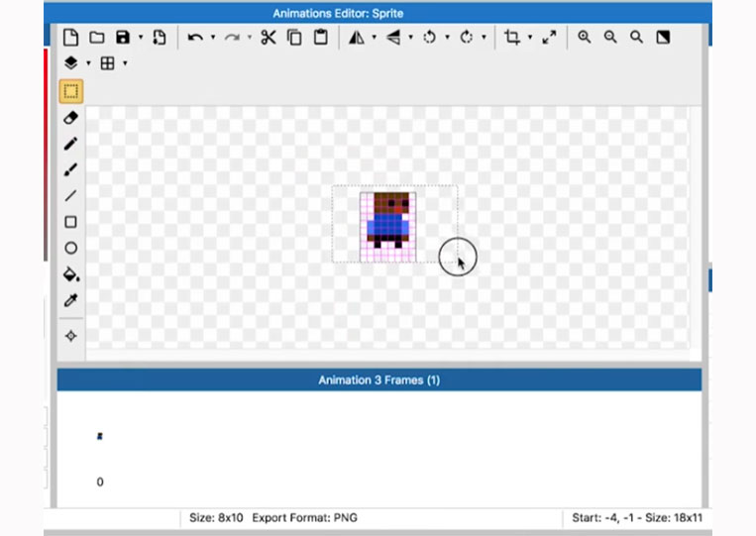756x536 pixels.
Task: Click the frame number 0 label
Action: [100, 482]
